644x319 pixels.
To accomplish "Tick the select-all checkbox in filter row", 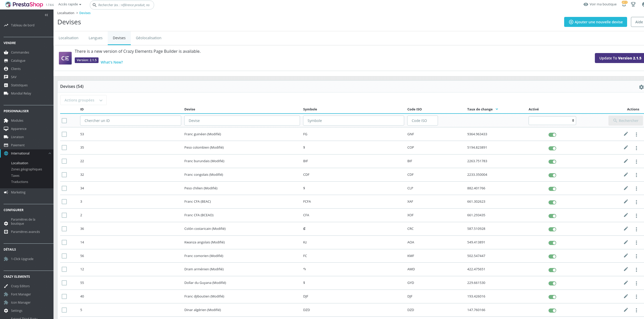I will (x=64, y=121).
